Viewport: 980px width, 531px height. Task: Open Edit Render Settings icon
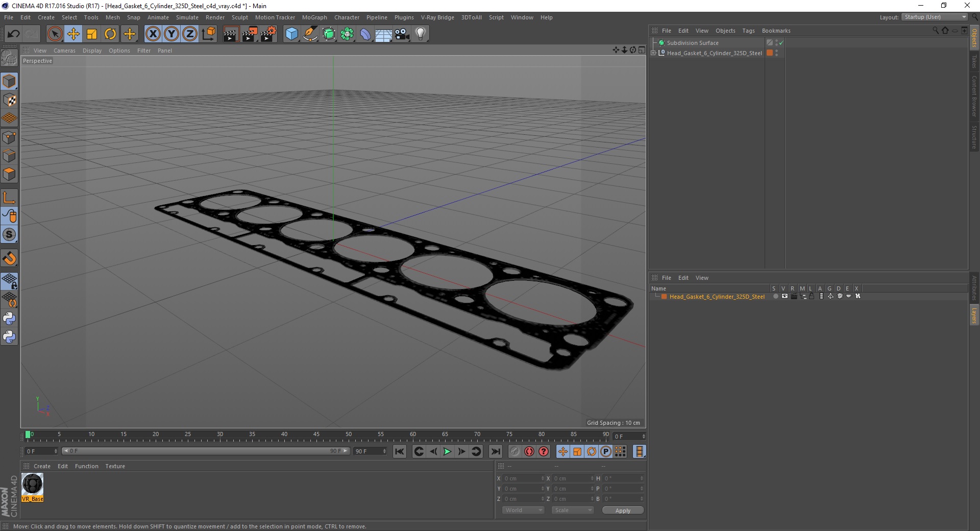[268, 34]
